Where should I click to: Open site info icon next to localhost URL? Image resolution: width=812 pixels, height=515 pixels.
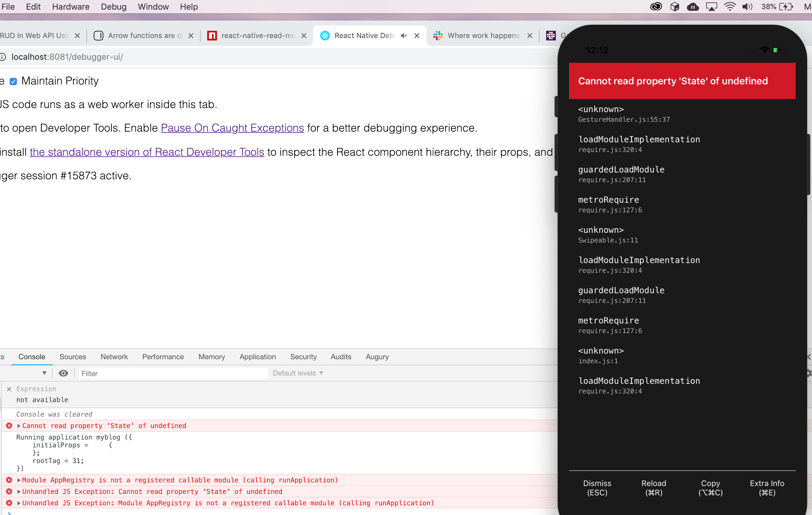pos(3,57)
